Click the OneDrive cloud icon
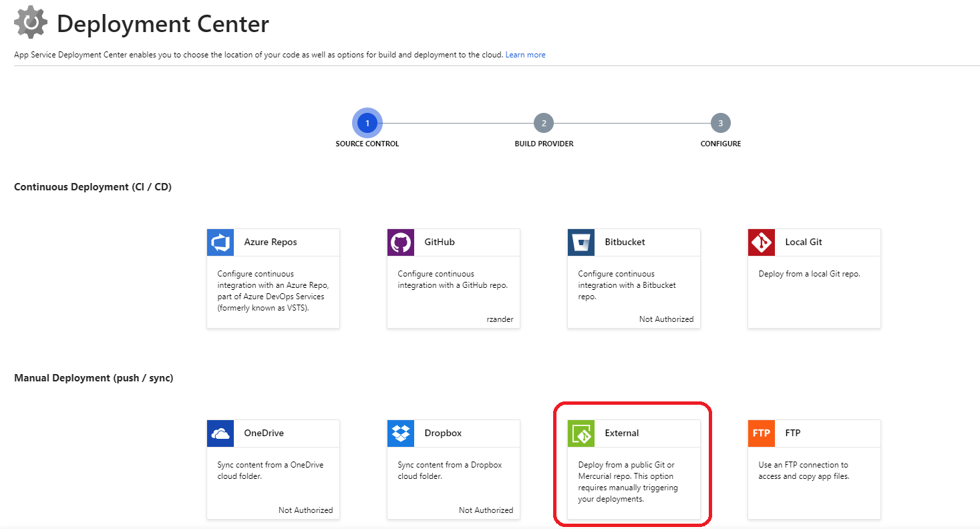This screenshot has width=980, height=529. click(220, 433)
